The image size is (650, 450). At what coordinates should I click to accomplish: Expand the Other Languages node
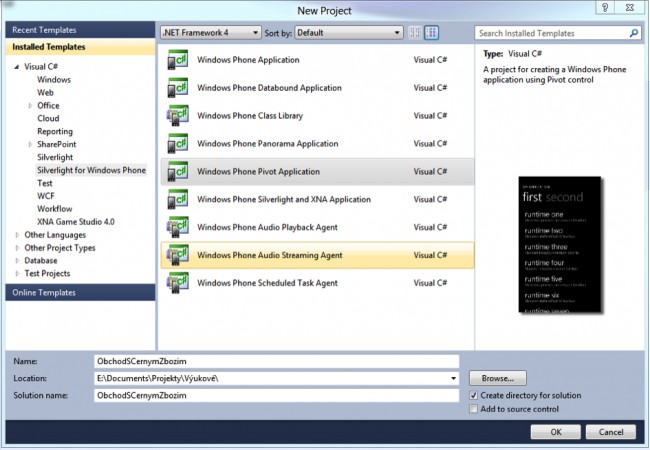(x=17, y=235)
